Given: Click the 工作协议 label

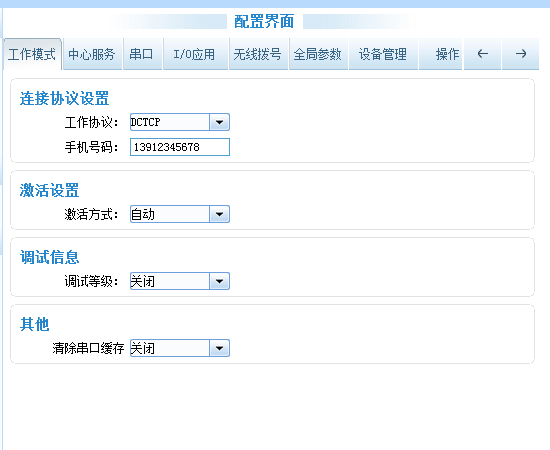Looking at the screenshot, I should (x=91, y=122).
